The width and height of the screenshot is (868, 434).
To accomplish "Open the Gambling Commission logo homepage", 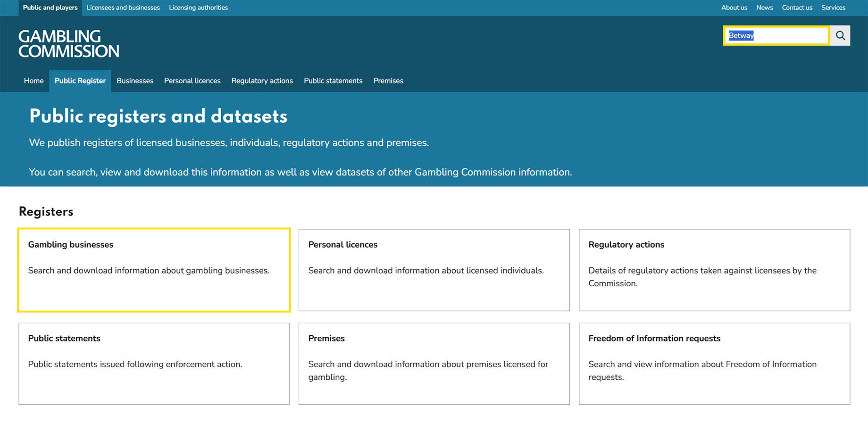I will (69, 44).
